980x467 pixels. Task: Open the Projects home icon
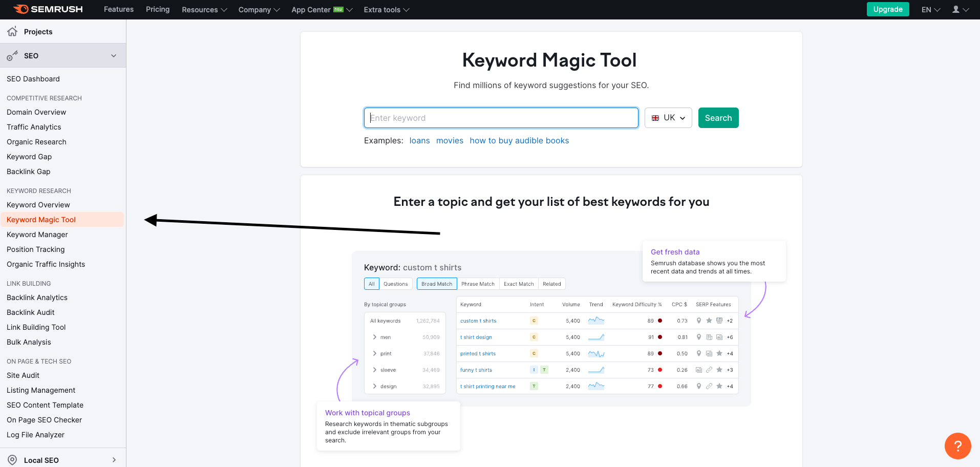pyautogui.click(x=12, y=31)
